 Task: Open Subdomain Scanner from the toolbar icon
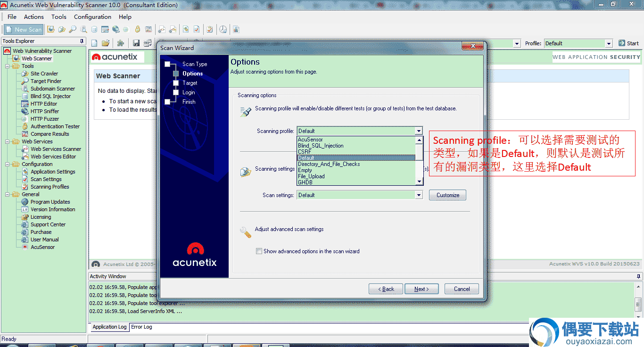point(83,29)
